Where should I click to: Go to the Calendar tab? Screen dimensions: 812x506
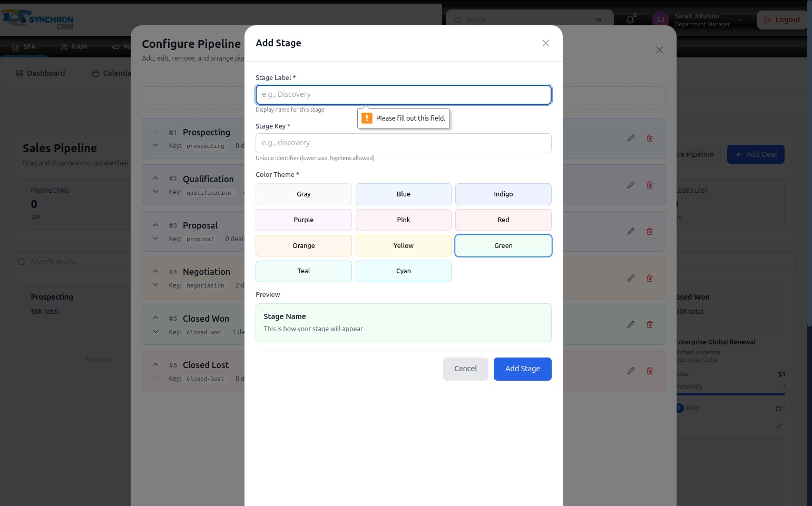click(111, 73)
